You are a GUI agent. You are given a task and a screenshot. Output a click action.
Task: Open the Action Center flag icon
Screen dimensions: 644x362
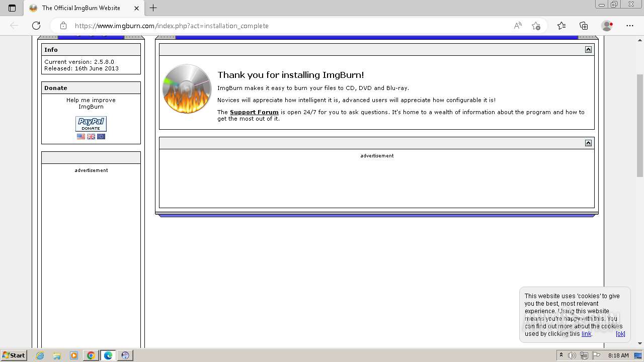(x=595, y=355)
